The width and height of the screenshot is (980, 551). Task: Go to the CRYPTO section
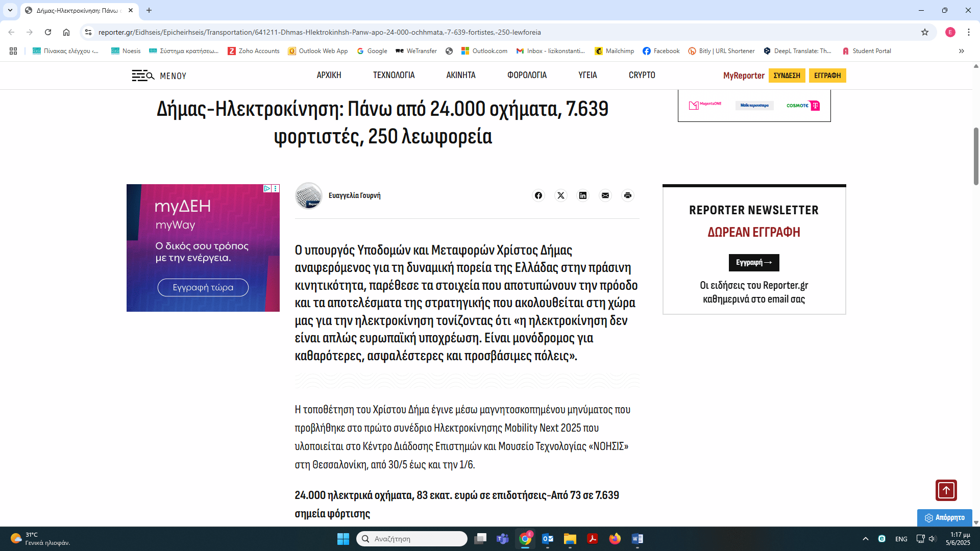pos(642,75)
